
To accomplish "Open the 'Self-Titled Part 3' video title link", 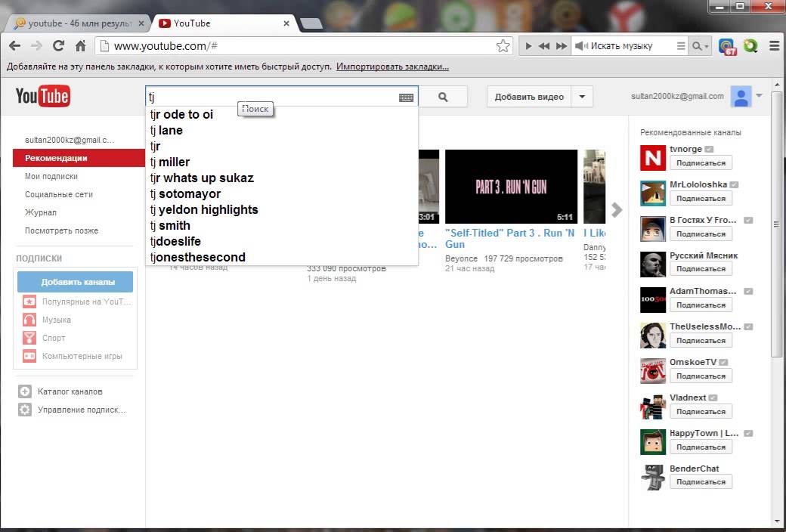I will click(510, 239).
